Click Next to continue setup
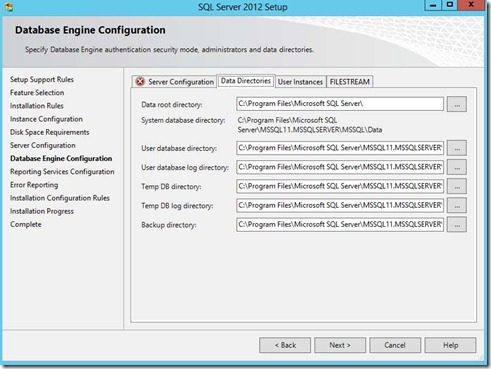Viewport: 491px width, 369px height. coord(340,345)
